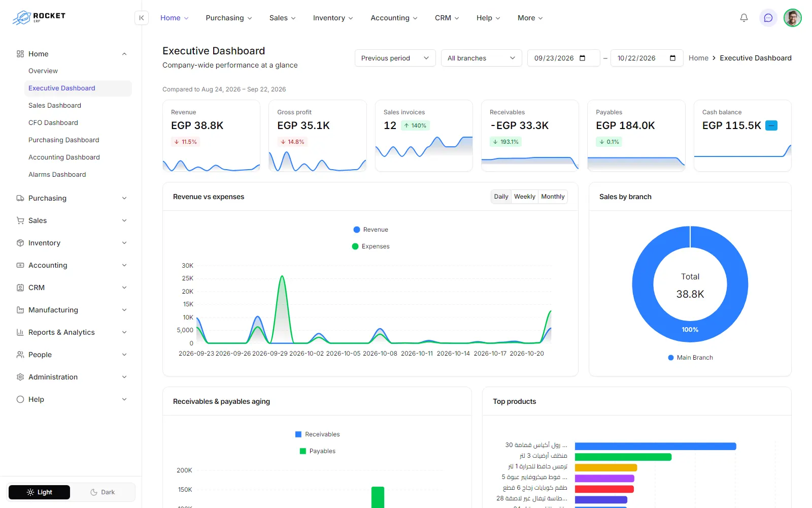The height and width of the screenshot is (508, 812).
Task: Click the Purchasing truck icon in sidebar
Action: [x=20, y=198]
